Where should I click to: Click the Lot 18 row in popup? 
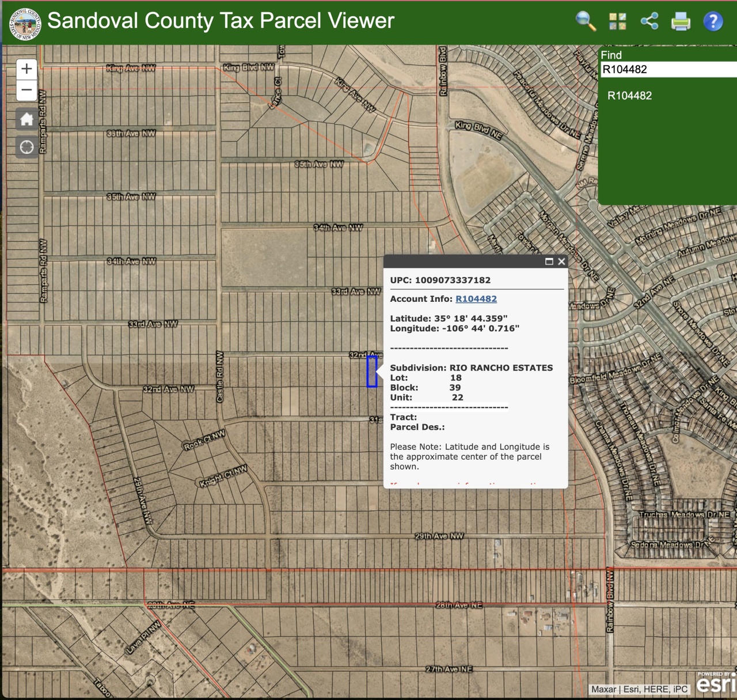coord(426,378)
